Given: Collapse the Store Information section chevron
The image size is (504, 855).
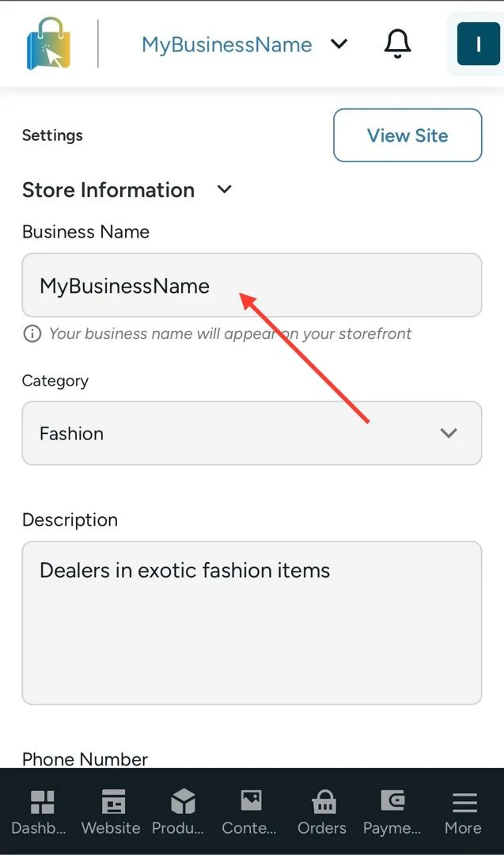Looking at the screenshot, I should (225, 190).
